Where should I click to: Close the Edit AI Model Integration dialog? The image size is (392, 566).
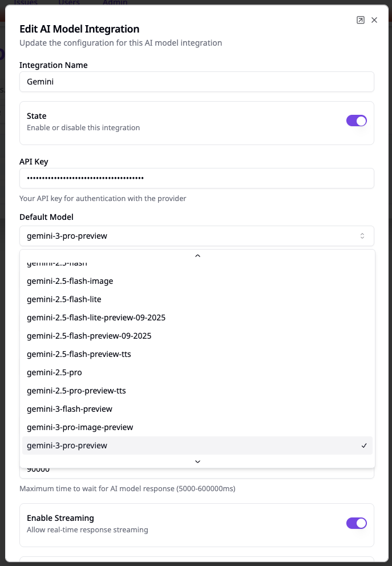(x=374, y=20)
